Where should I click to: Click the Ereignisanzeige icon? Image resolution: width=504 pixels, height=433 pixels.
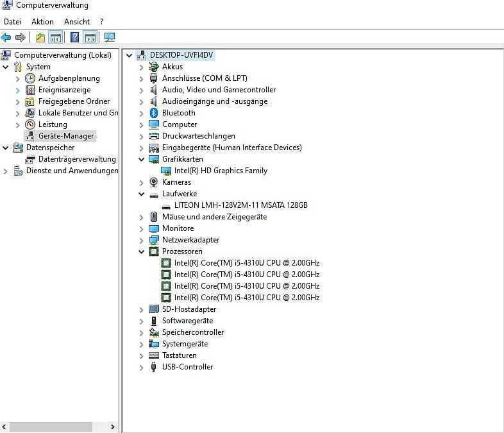point(30,90)
